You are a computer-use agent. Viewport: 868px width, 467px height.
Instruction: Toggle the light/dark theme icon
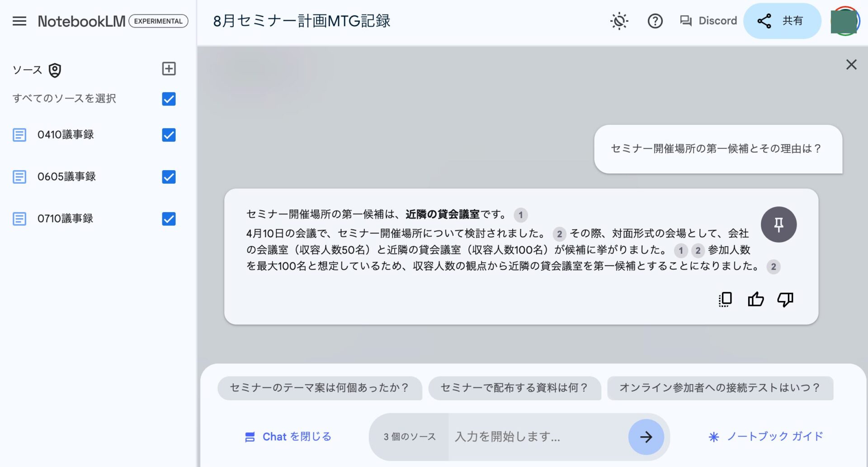pos(619,21)
